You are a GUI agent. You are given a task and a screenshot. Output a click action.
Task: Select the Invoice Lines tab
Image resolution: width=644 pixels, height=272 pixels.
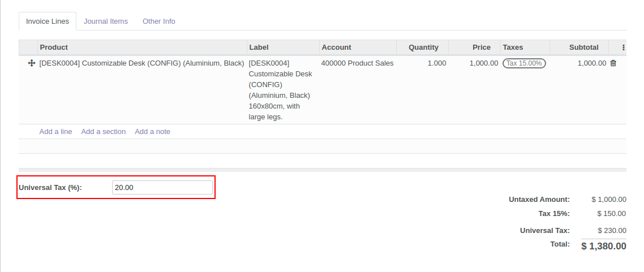pos(48,21)
